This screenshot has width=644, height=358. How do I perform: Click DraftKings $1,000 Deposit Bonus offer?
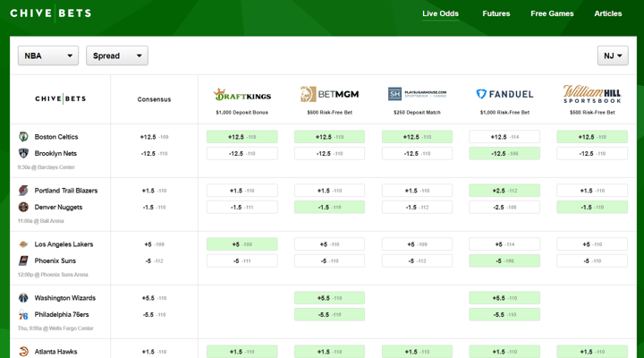click(241, 112)
